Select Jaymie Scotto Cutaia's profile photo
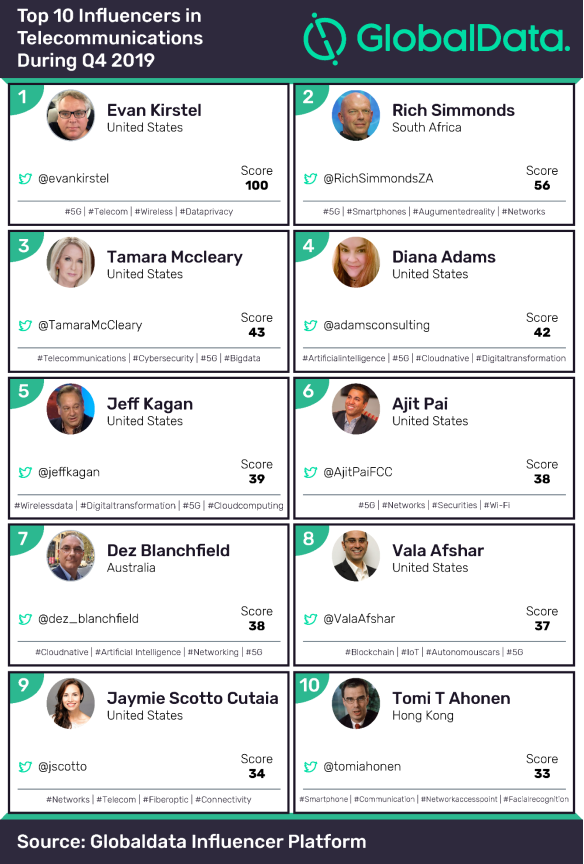Image resolution: width=584 pixels, height=864 pixels. point(71,703)
